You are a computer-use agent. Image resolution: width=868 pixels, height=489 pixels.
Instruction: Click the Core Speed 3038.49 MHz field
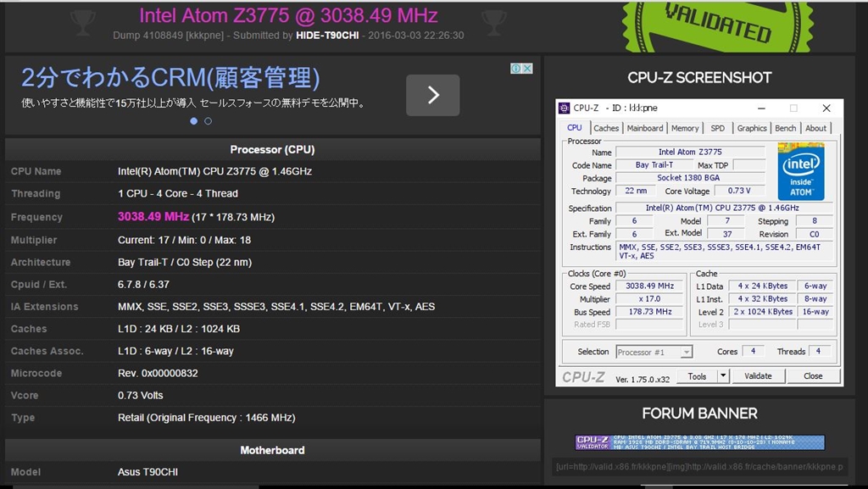[650, 286]
